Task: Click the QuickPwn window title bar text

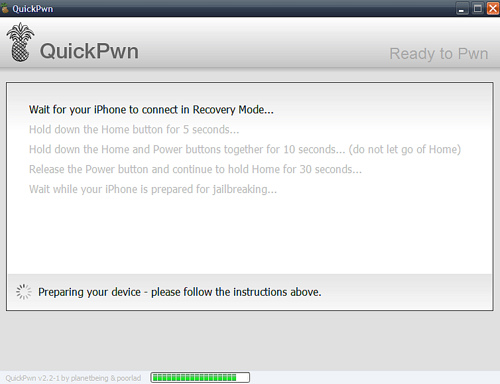Action: tap(33, 9)
